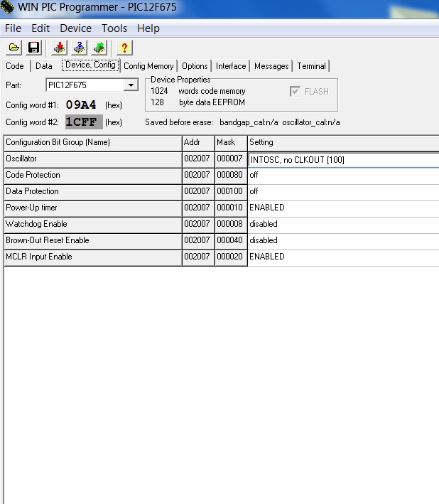
Task: Toggle the FLASH checkbox
Action: tap(296, 92)
